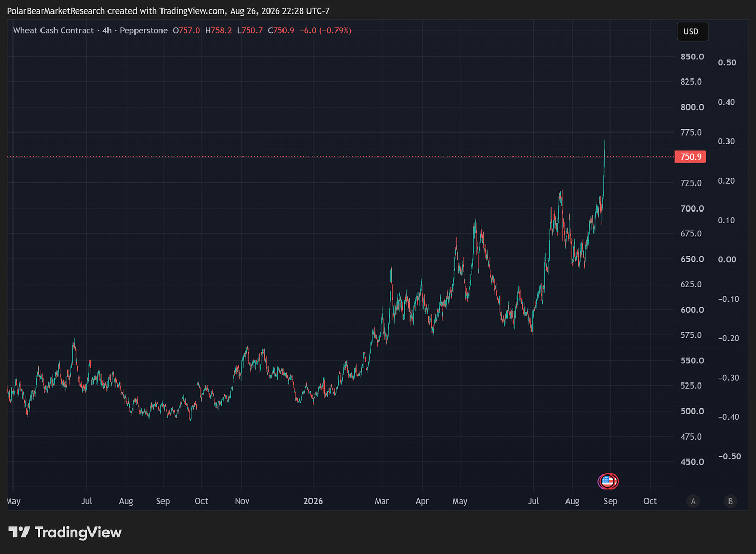This screenshot has width=756, height=554.
Task: Click the 600.0 price axis label
Action: point(692,310)
